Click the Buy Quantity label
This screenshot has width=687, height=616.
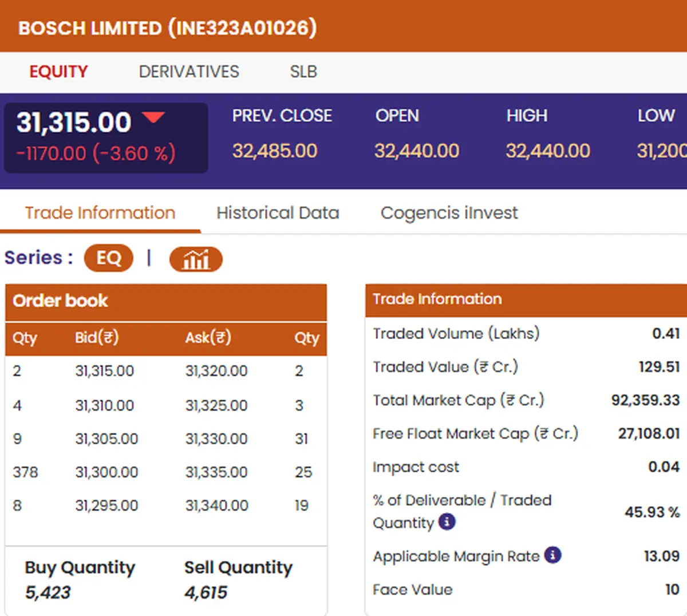pos(80,567)
